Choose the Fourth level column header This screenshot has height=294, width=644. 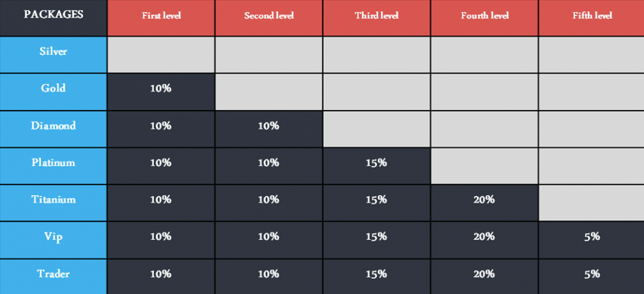tap(484, 18)
